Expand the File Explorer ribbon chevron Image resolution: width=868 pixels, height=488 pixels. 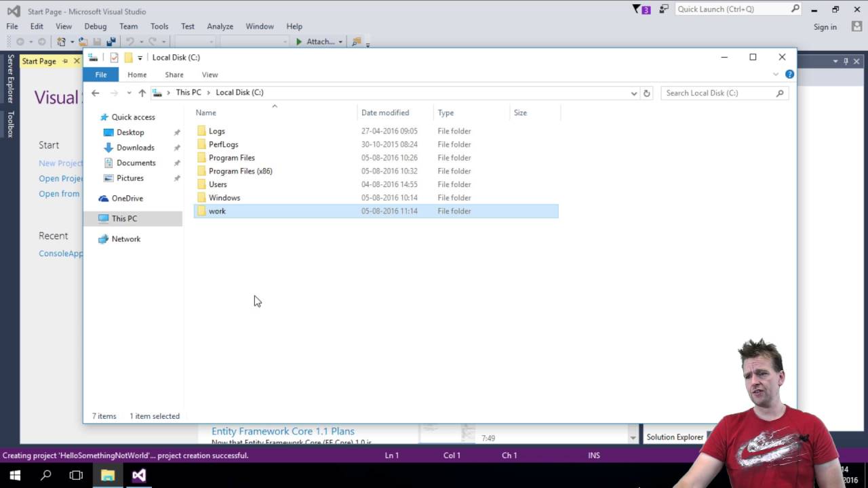pos(776,75)
